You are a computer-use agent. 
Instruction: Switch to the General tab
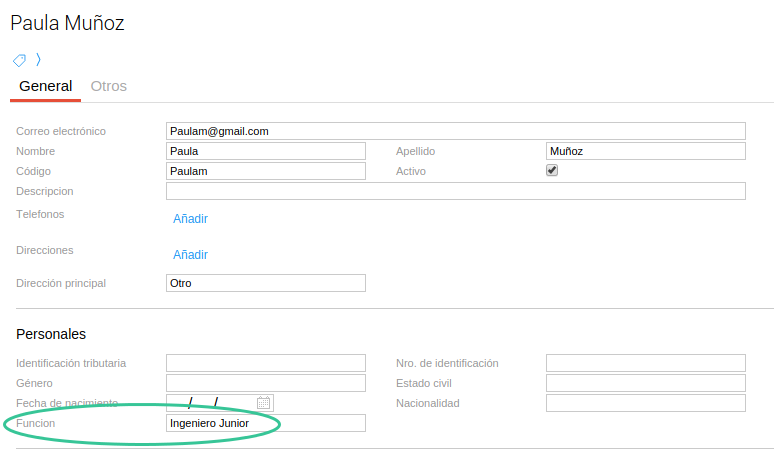pyautogui.click(x=45, y=86)
